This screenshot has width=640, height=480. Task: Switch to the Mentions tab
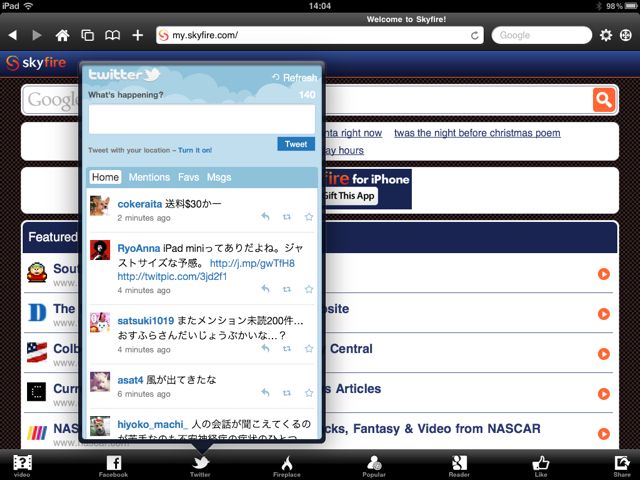point(149,177)
